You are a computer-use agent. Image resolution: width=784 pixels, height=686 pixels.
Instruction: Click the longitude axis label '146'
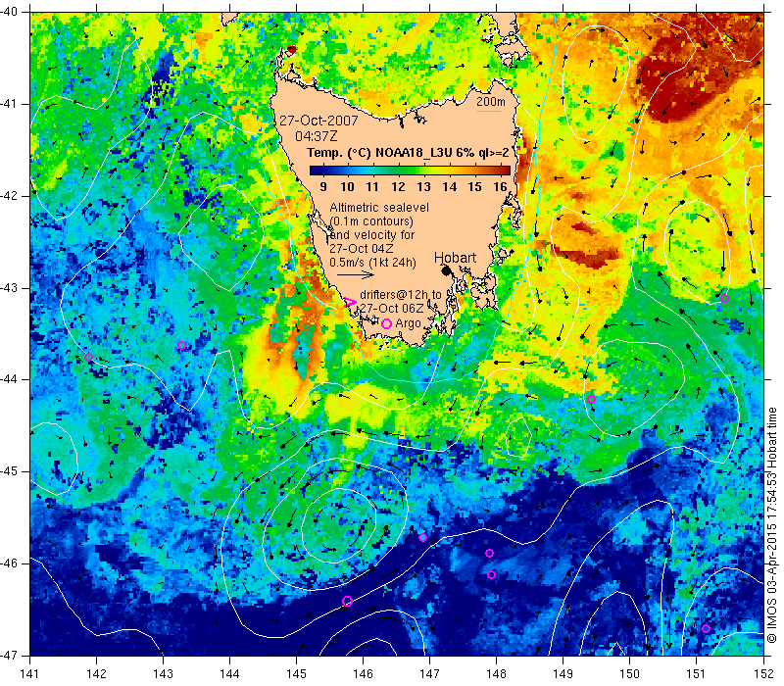[x=364, y=673]
